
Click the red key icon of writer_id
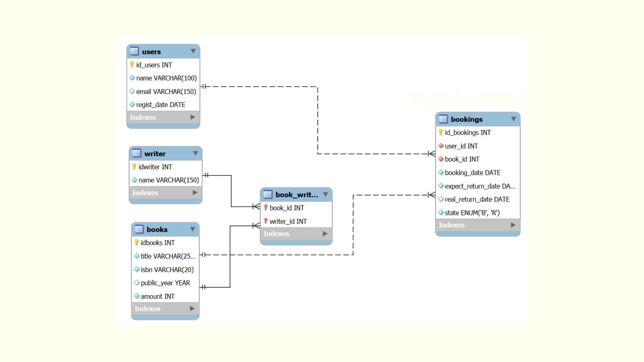265,221
